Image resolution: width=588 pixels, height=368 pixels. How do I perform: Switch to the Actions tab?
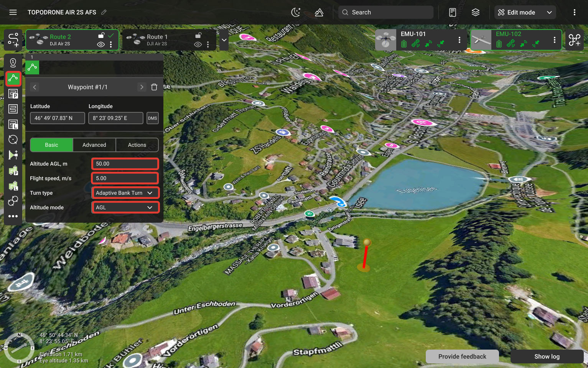click(x=137, y=145)
